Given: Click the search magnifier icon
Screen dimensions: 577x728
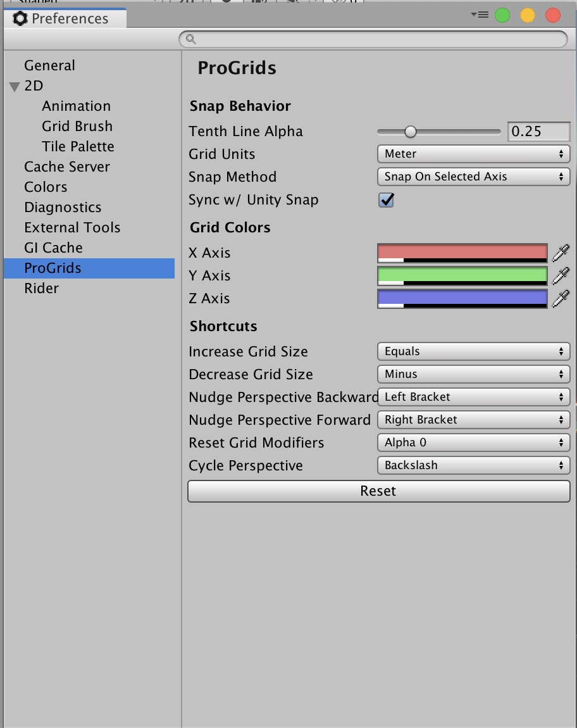Looking at the screenshot, I should pos(190,39).
